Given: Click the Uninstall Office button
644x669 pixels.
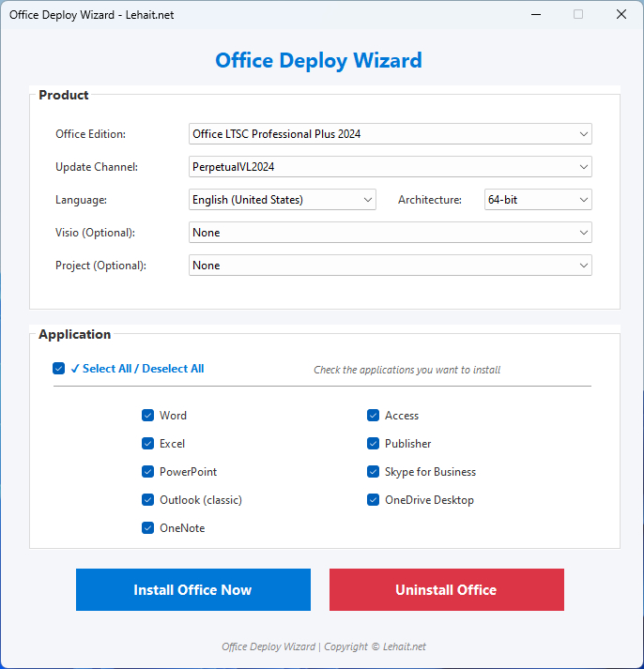Looking at the screenshot, I should click(447, 589).
